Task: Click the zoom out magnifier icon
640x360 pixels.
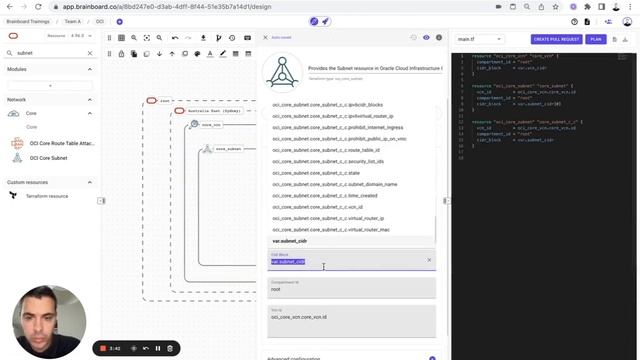Action: click(159, 38)
